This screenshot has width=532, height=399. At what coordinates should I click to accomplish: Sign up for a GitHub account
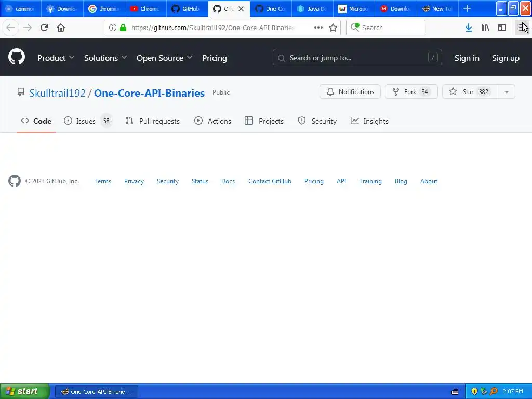pyautogui.click(x=506, y=58)
